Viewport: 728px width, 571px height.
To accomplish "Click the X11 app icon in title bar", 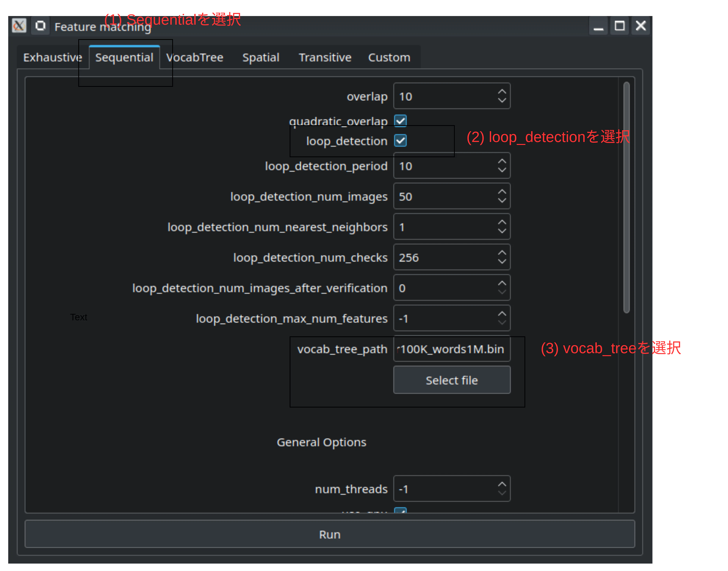I will 19,25.
